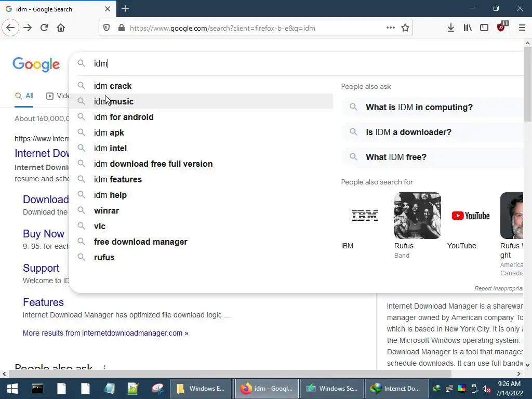Select suggestion idm apk

click(x=201, y=132)
